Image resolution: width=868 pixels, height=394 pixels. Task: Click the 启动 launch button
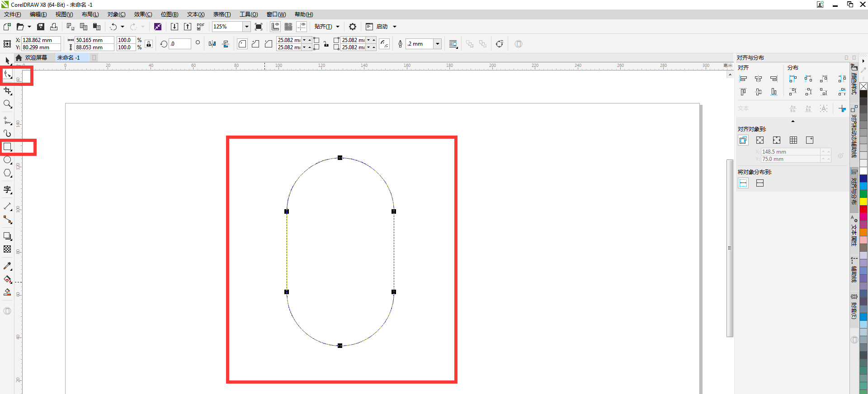click(x=382, y=27)
